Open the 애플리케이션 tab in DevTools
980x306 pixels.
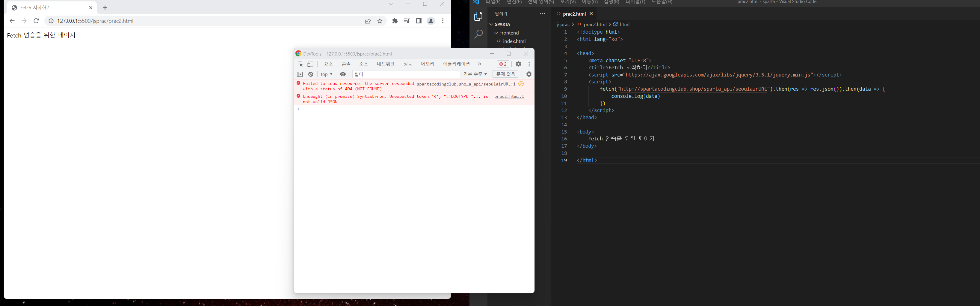456,64
